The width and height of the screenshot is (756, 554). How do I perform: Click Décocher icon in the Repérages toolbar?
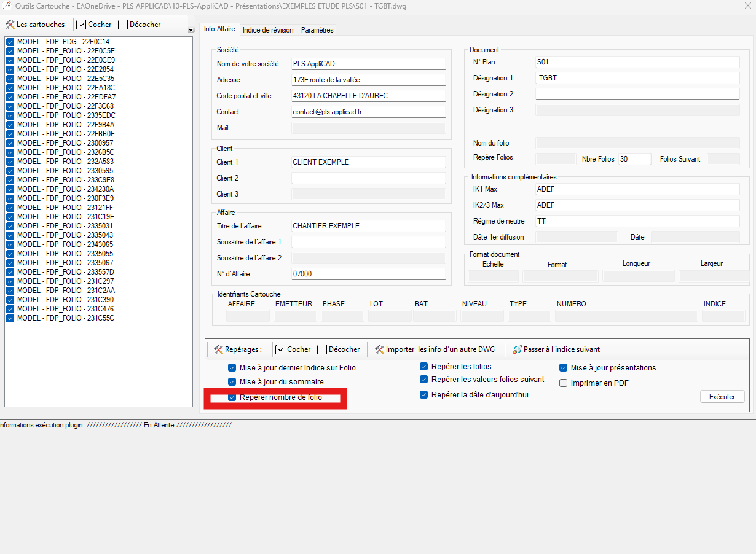tap(322, 349)
